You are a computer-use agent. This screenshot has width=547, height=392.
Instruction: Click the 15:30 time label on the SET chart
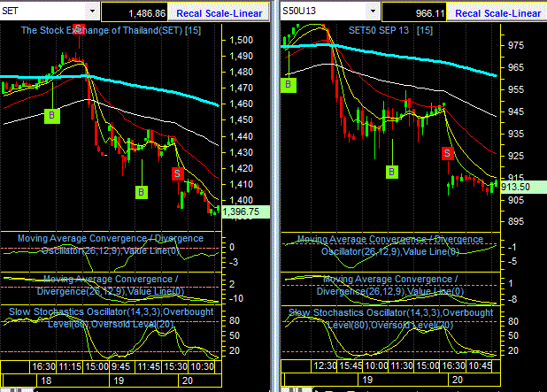[x=175, y=367]
